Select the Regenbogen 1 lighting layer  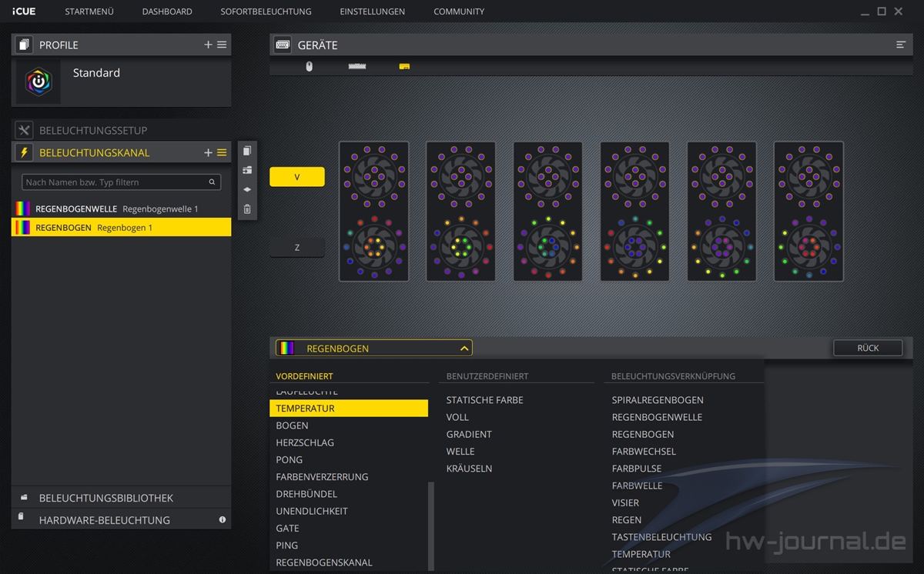122,227
